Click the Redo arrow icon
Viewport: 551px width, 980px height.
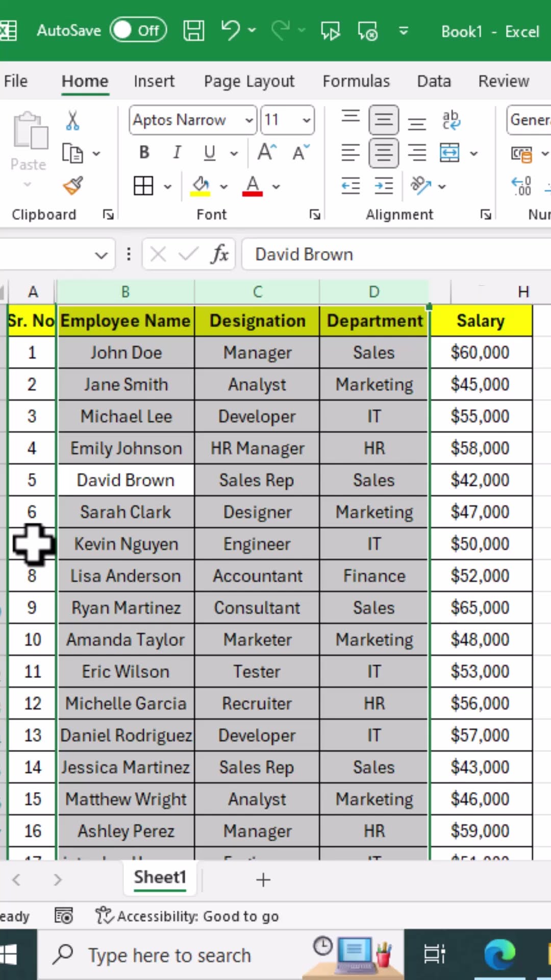(x=280, y=31)
